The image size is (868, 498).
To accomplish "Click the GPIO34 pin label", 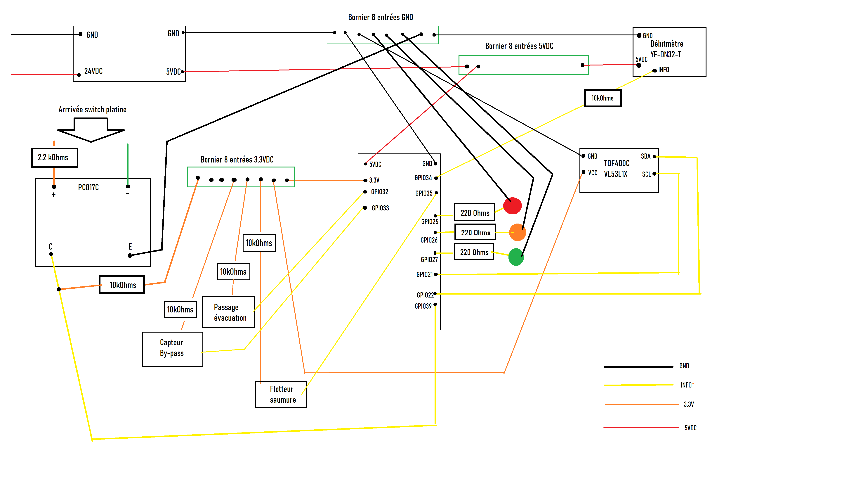I will [x=423, y=178].
